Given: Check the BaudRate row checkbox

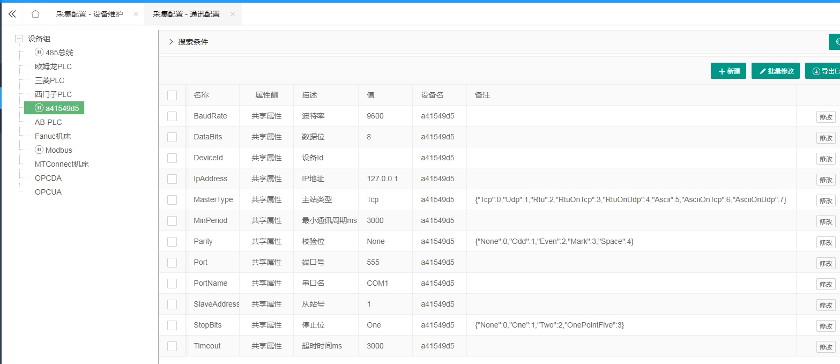Looking at the screenshot, I should (x=172, y=116).
